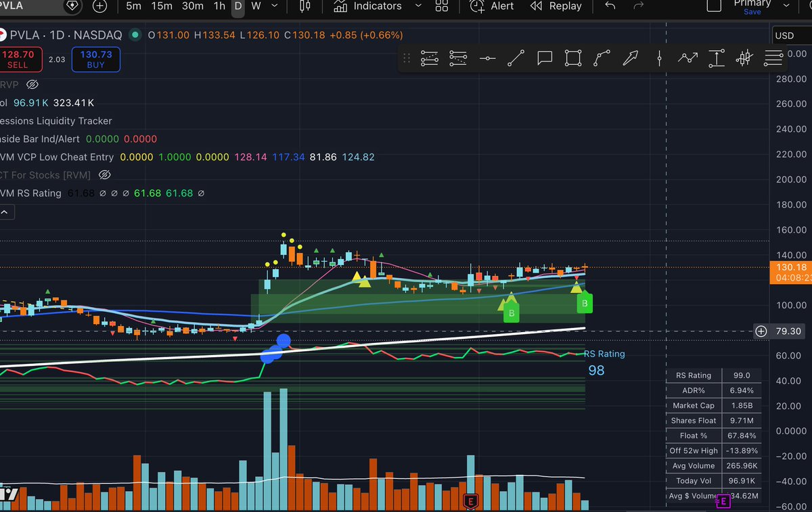This screenshot has height=512, width=812.
Task: Select the W weekly timeframe
Action: click(256, 6)
